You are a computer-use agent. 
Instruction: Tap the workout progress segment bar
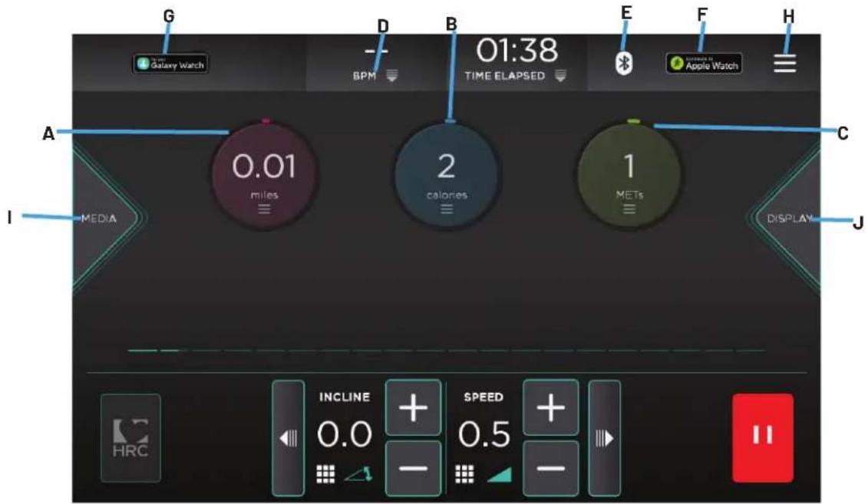[x=446, y=351]
